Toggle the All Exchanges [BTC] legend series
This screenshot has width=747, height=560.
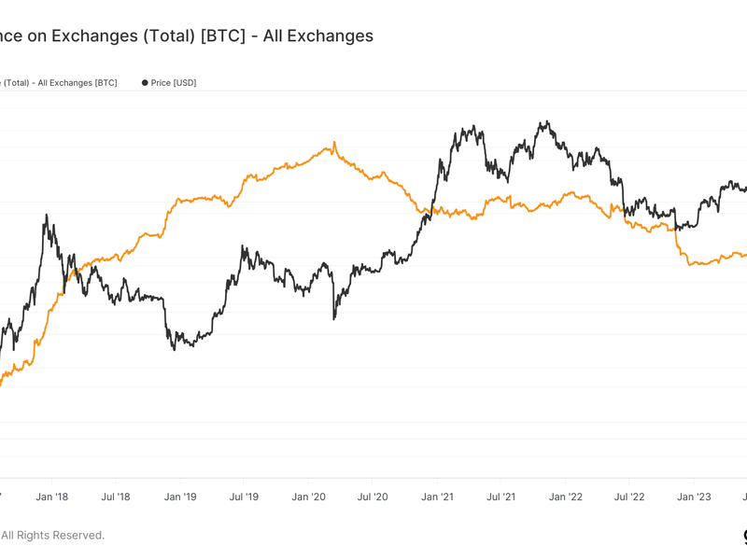point(59,83)
